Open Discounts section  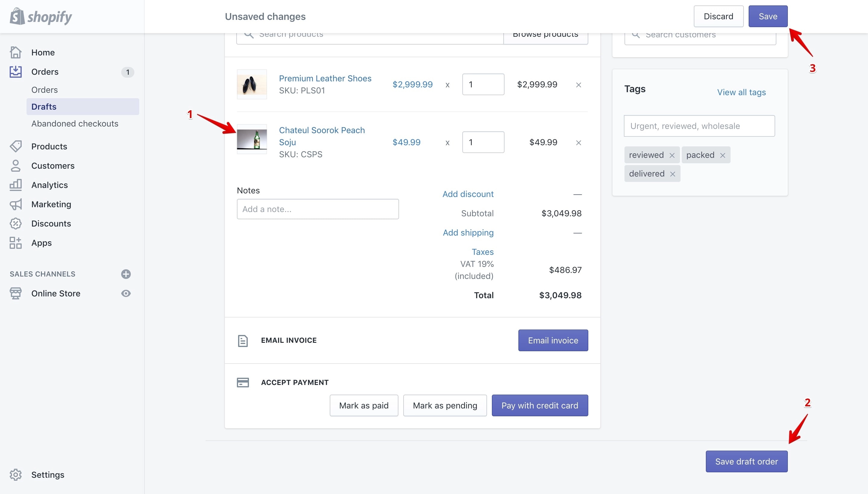[x=51, y=224]
